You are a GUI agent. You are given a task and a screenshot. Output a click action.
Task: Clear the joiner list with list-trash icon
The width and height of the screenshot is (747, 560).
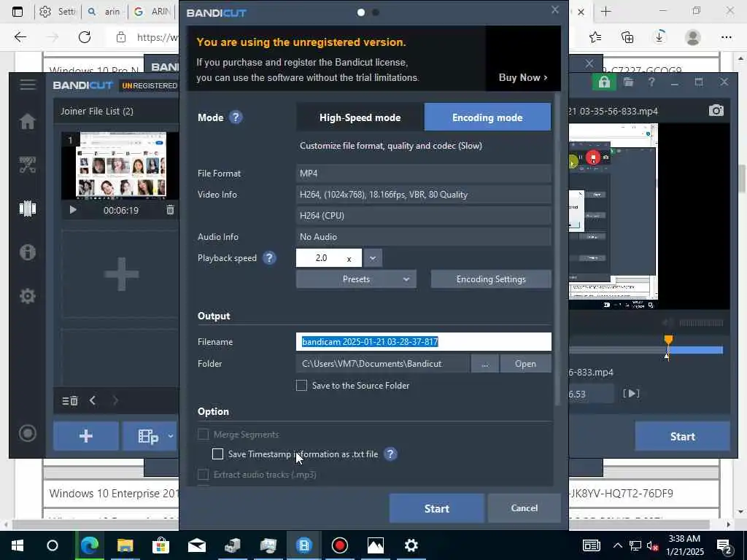click(70, 401)
